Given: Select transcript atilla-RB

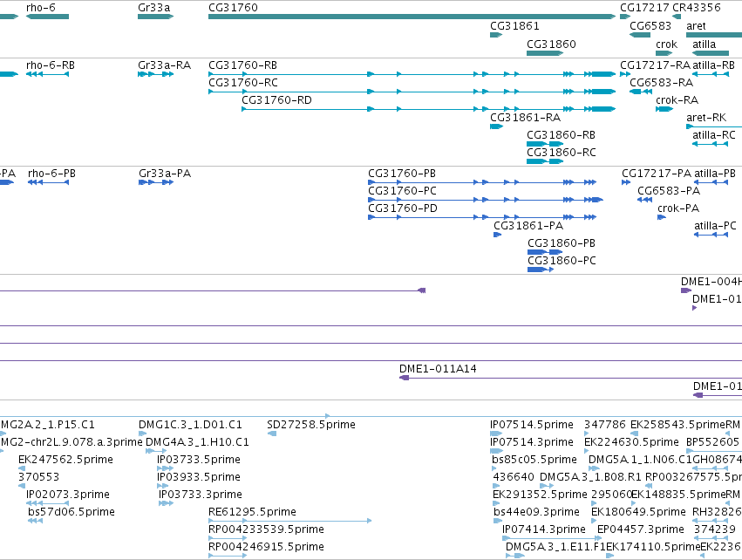Looking at the screenshot, I should 713,65.
